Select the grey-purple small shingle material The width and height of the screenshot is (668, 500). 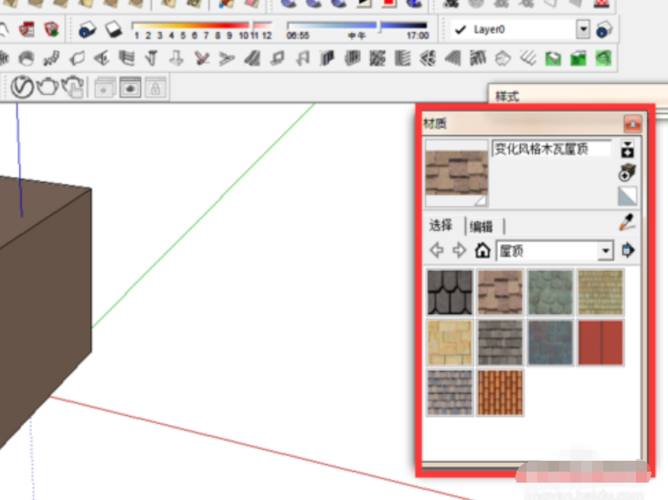(450, 392)
